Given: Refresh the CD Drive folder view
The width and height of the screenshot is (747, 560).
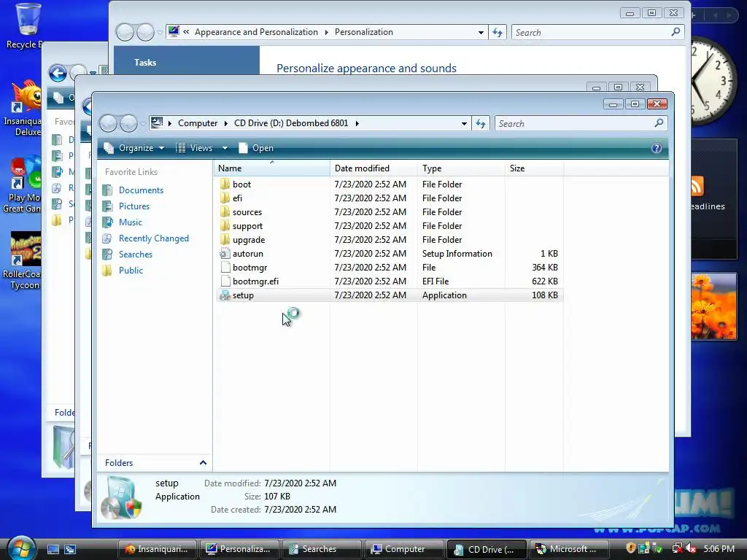Looking at the screenshot, I should (481, 123).
